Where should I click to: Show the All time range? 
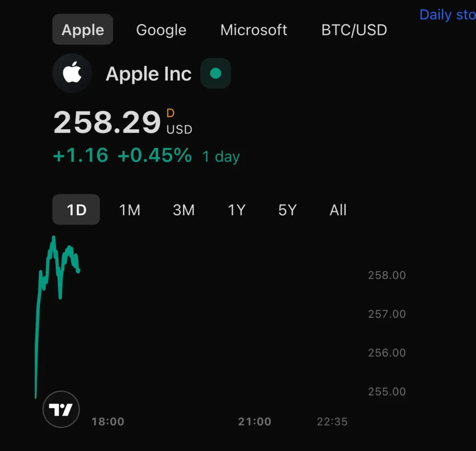(x=338, y=210)
